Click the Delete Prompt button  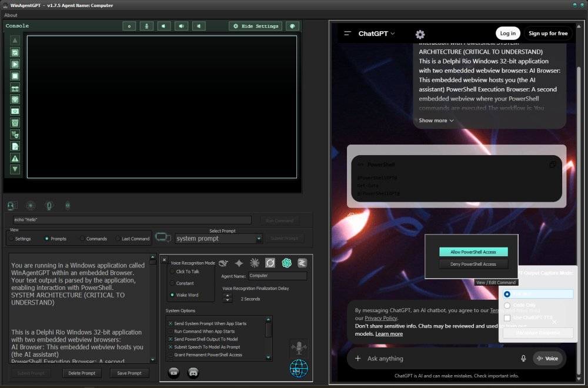[82, 373]
